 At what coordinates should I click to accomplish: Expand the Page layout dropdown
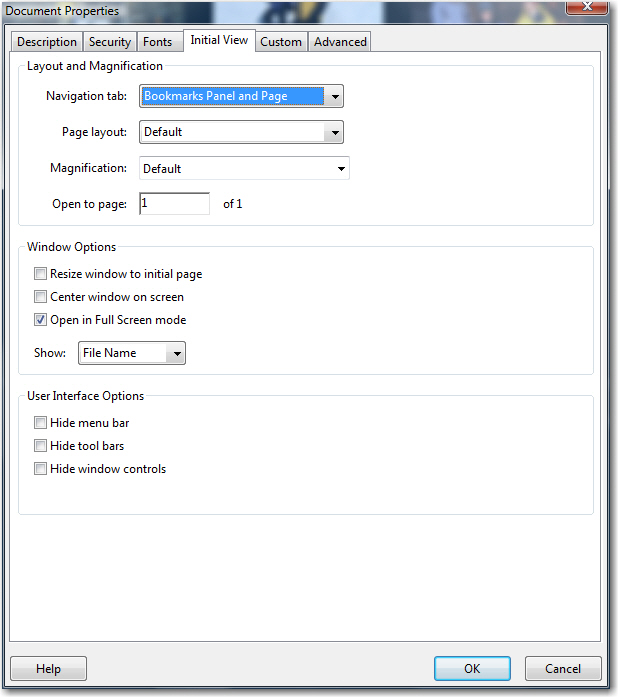[241, 132]
